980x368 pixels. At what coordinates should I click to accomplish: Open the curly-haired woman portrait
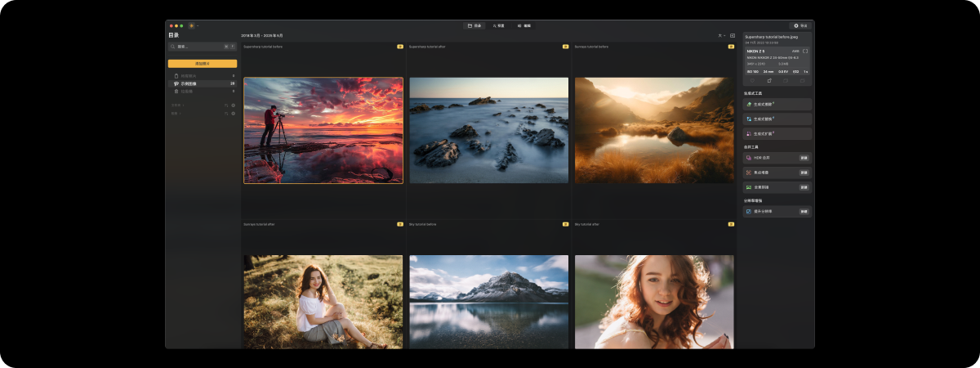click(x=654, y=302)
